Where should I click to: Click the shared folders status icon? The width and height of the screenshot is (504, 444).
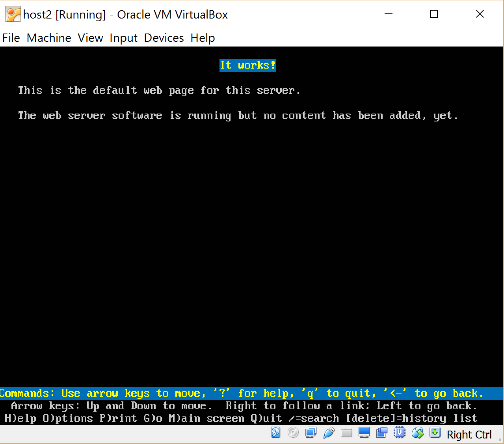point(346,433)
